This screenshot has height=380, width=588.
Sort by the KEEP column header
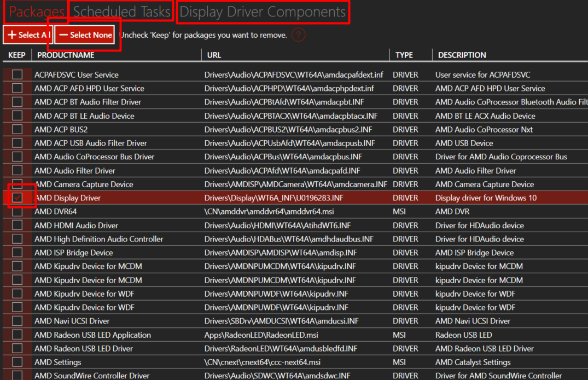click(17, 55)
